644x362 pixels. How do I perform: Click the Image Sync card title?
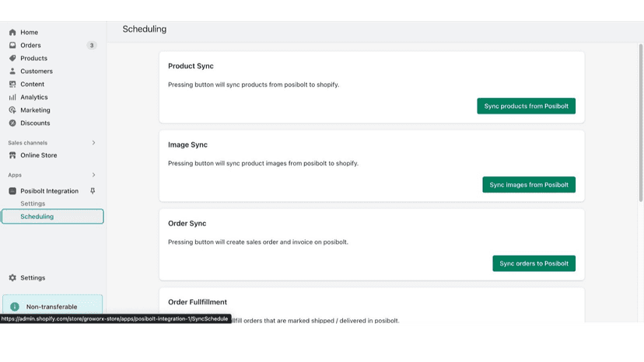tap(187, 145)
